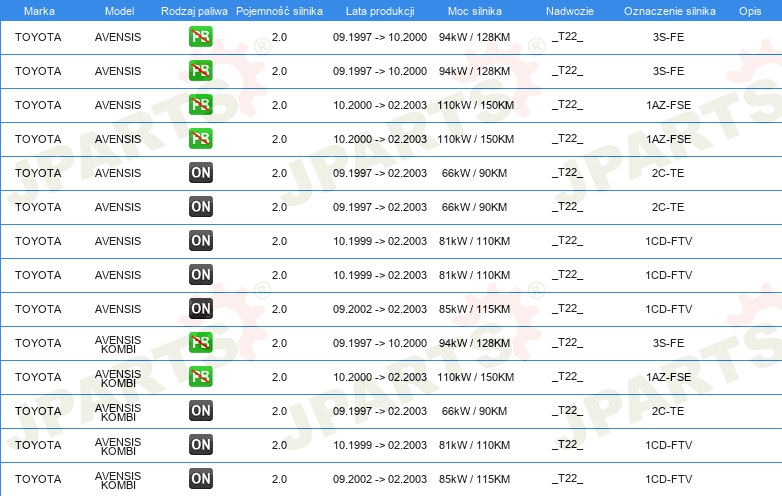Click the PB petrol icon in the AVENSIS KOMBI 1AZ-FSE row
The height and width of the screenshot is (496, 782).
point(201,376)
